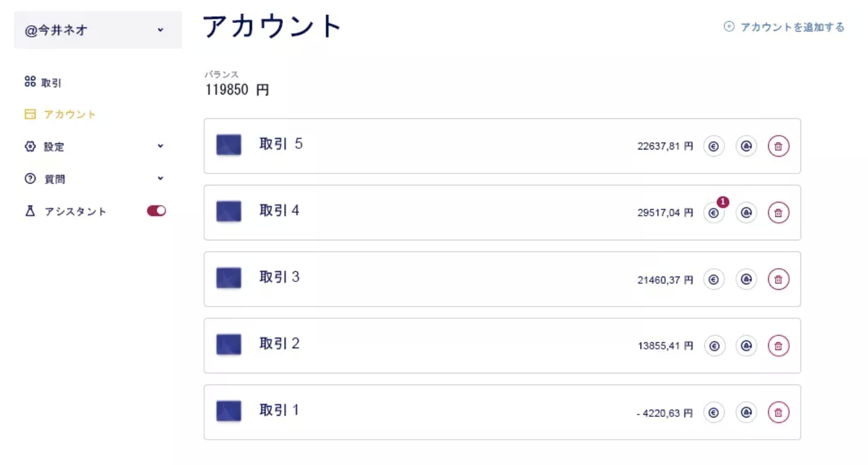Click the euro icon for 取引 1
This screenshot has width=868, height=465.
pyautogui.click(x=714, y=413)
